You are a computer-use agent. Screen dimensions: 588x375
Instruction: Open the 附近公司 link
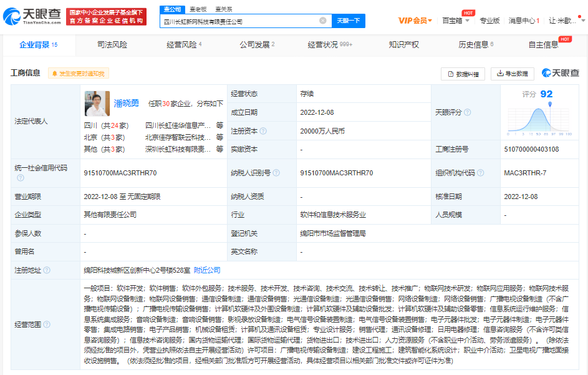point(207,270)
